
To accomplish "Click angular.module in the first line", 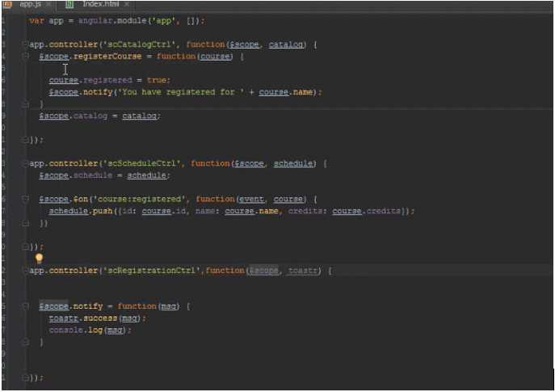I will tap(112, 20).
